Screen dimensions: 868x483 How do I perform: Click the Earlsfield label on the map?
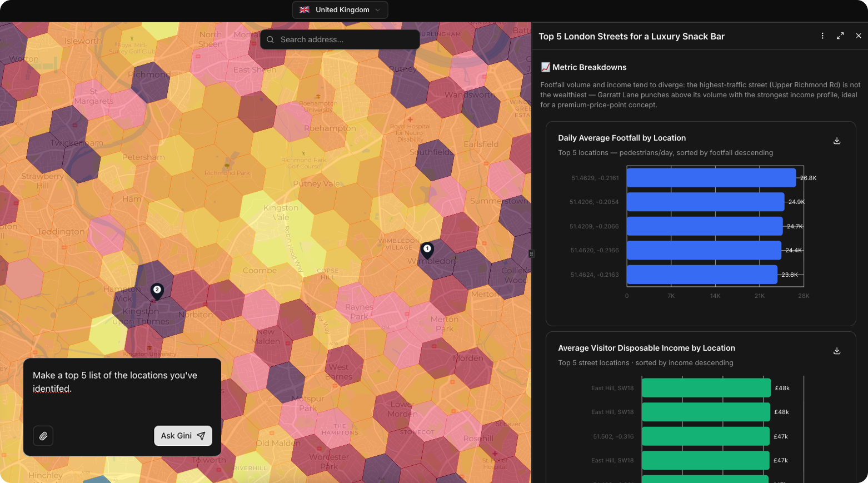pos(481,144)
